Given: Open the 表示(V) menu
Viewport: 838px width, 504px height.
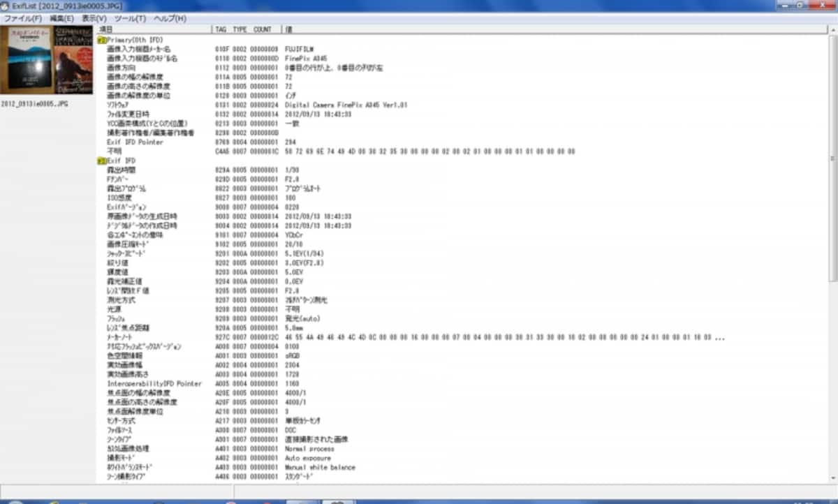Looking at the screenshot, I should click(94, 18).
